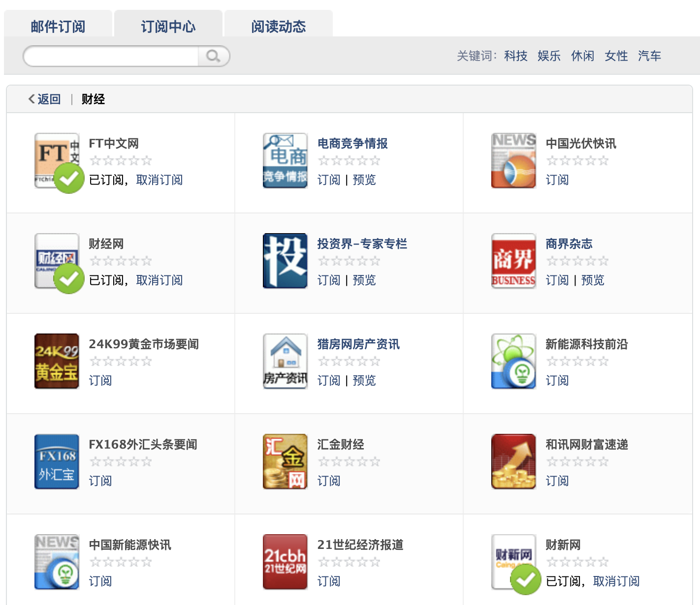This screenshot has height=605, width=700.
Task: Click the 电商竞争情报 feed icon
Action: pos(285,160)
